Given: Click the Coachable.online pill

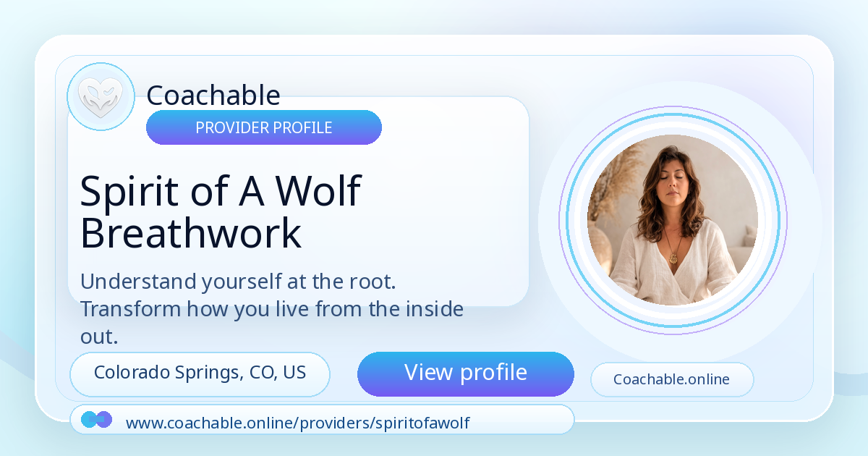Looking at the screenshot, I should pos(672,379).
